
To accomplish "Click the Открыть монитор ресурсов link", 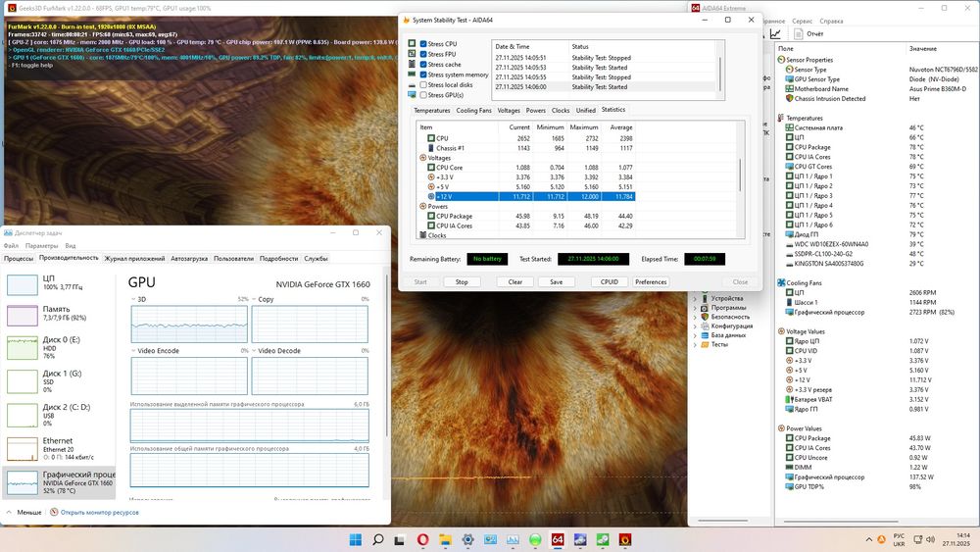I will click(99, 512).
